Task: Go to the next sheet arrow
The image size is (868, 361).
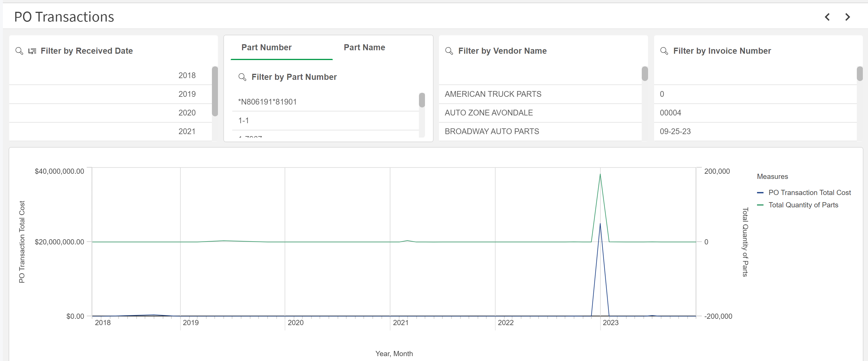Action: [847, 17]
